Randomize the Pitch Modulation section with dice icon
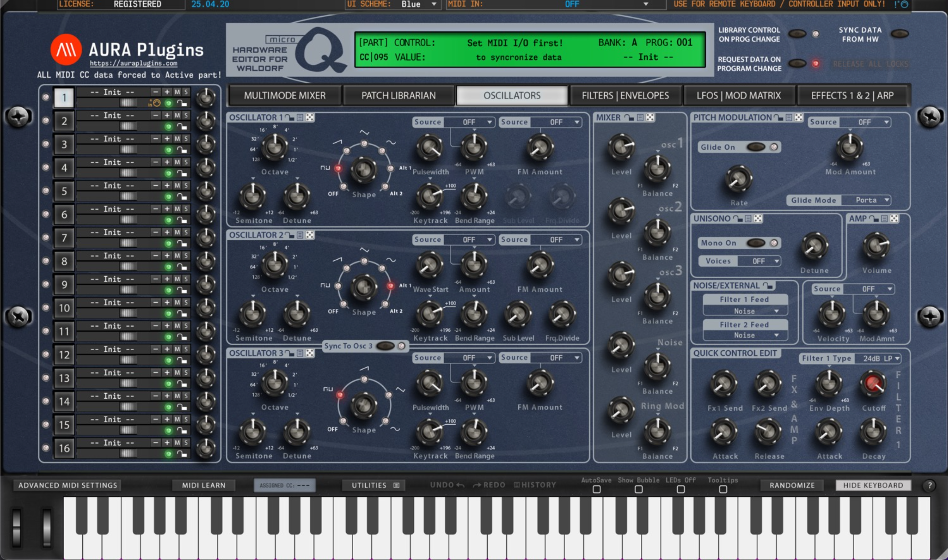Viewport: 948px width, 560px height. (x=799, y=117)
